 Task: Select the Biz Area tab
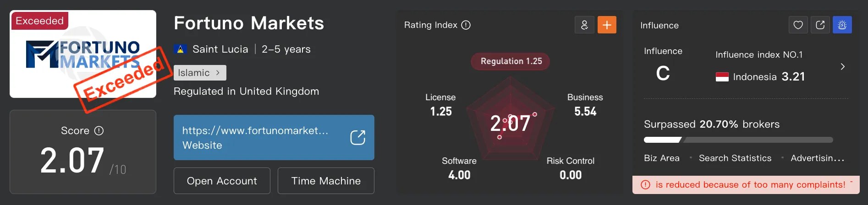(662, 158)
